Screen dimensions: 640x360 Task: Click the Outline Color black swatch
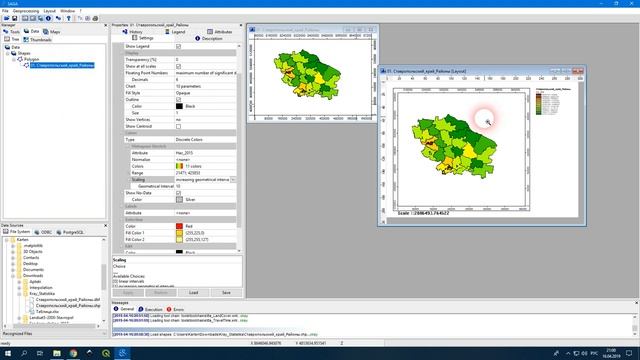[179, 106]
